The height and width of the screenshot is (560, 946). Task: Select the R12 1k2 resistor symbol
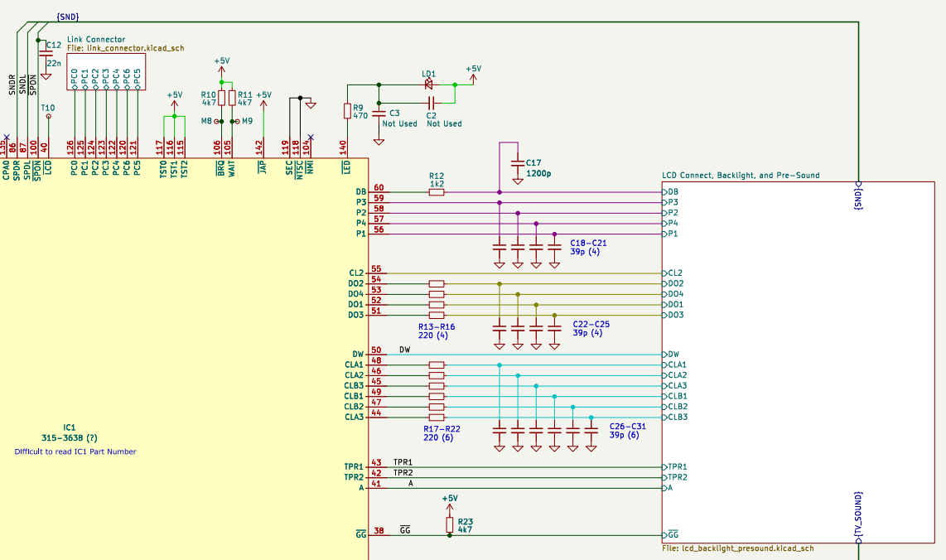tap(437, 192)
